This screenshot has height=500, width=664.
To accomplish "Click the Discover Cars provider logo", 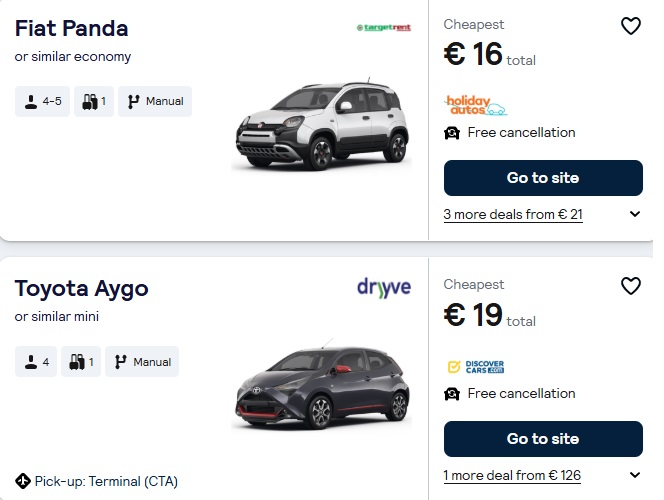I will (x=475, y=367).
